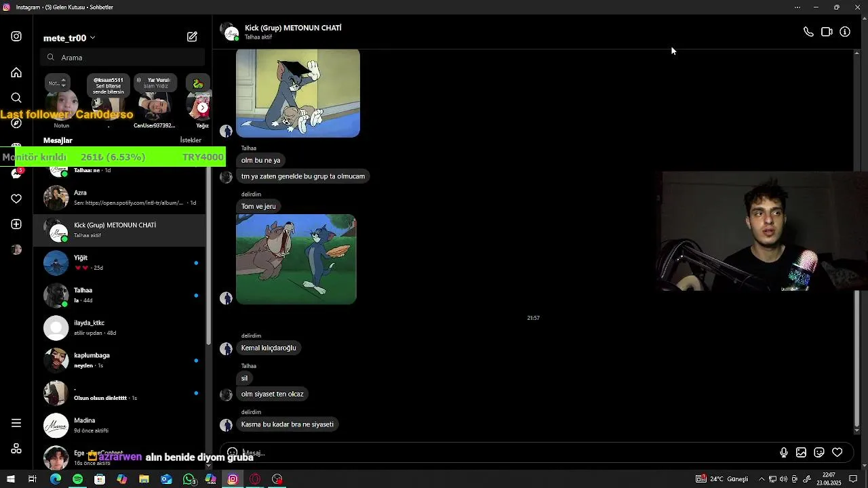Viewport: 868px width, 488px height.
Task: Click the 'tm ya zaten genelde' message bubble
Action: 303,177
